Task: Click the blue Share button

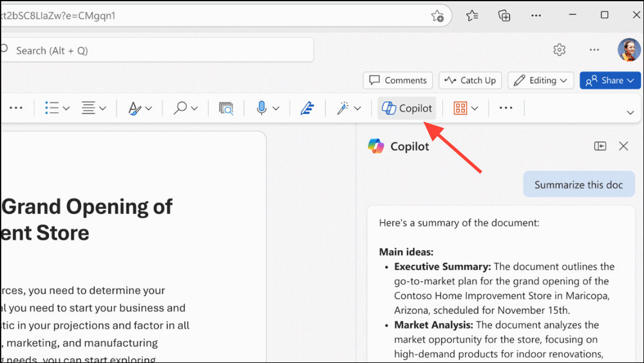Action: (610, 80)
